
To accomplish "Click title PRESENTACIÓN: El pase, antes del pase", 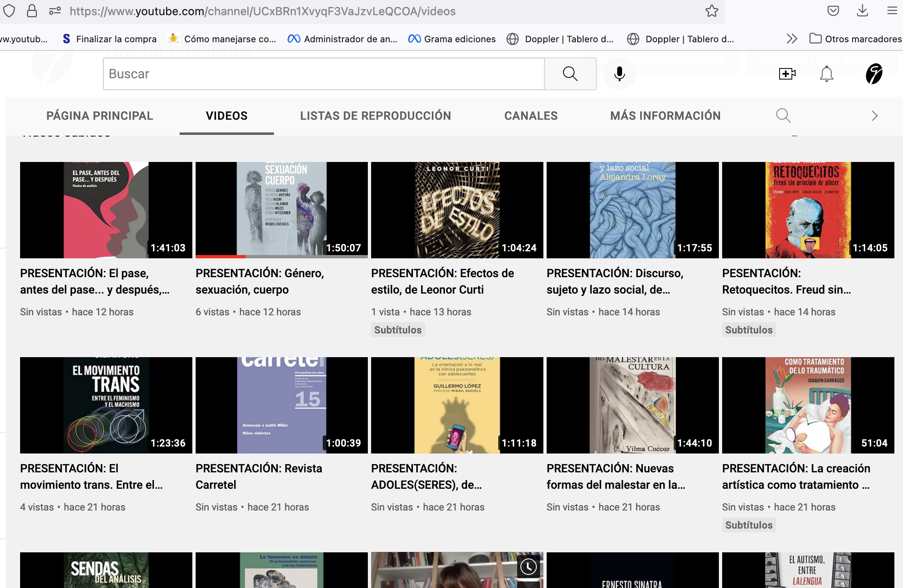I will click(x=95, y=281).
